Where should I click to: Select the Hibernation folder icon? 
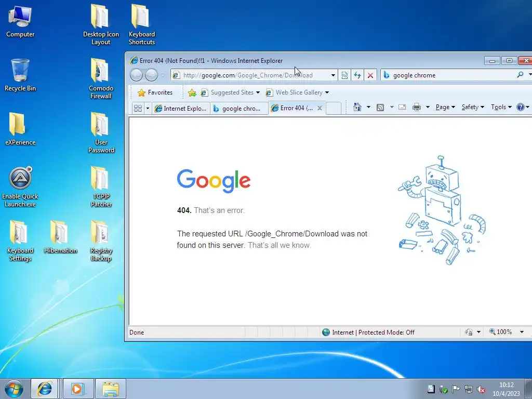pos(60,237)
